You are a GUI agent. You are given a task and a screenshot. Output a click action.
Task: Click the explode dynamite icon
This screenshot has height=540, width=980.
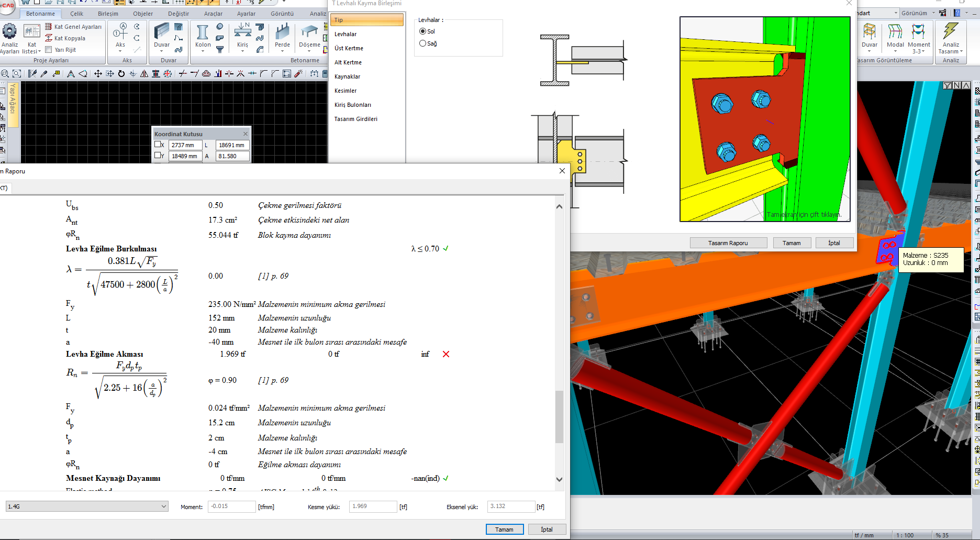pyautogui.click(x=298, y=74)
